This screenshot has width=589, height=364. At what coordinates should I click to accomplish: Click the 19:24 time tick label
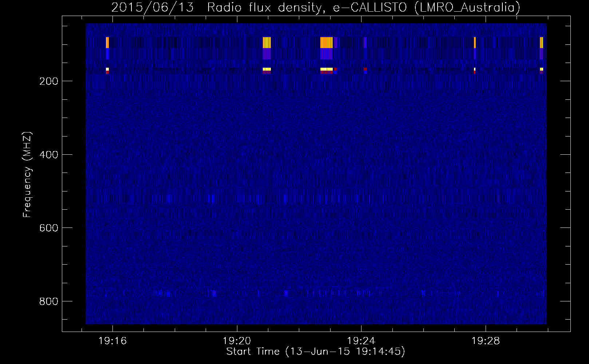[361, 341]
